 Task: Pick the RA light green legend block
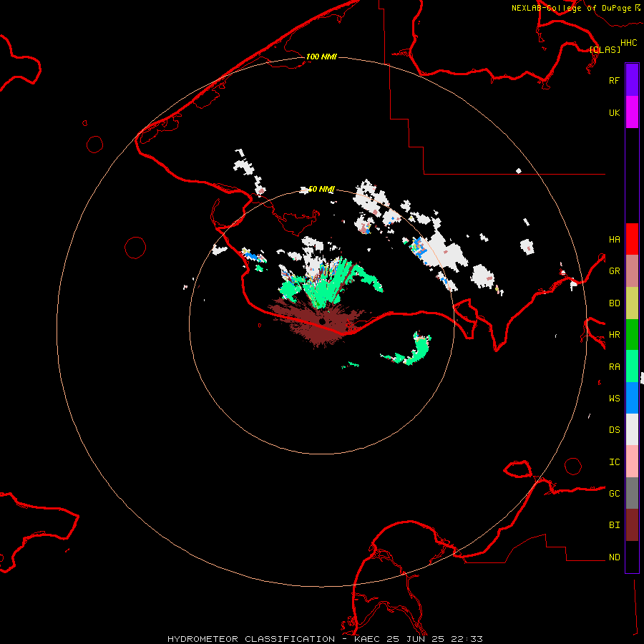(632, 366)
